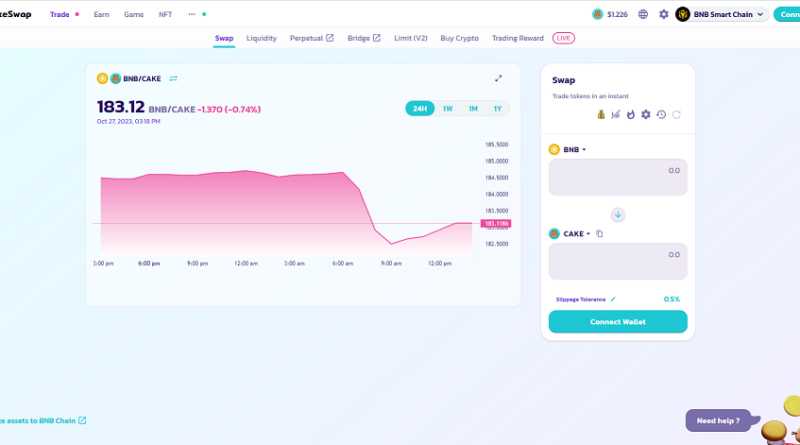This screenshot has height=445, width=800.
Task: Open global settings gear in header
Action: pyautogui.click(x=663, y=15)
